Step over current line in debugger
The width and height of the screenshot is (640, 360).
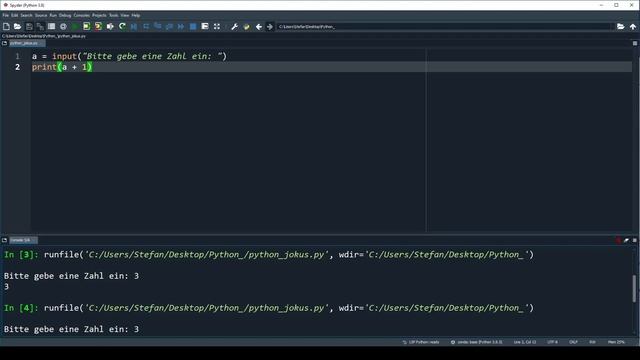pos(146,27)
